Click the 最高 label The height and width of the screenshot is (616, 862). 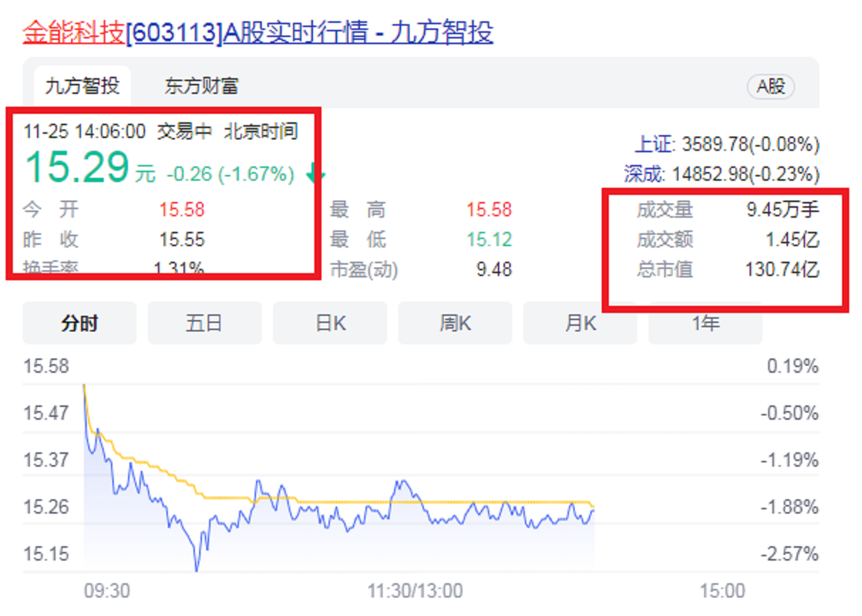click(358, 210)
